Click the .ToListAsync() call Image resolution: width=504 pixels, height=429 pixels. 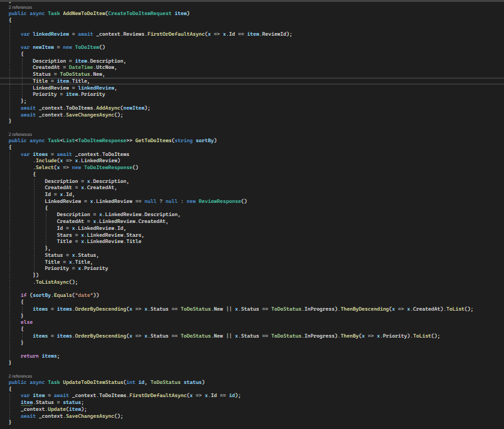[56, 282]
